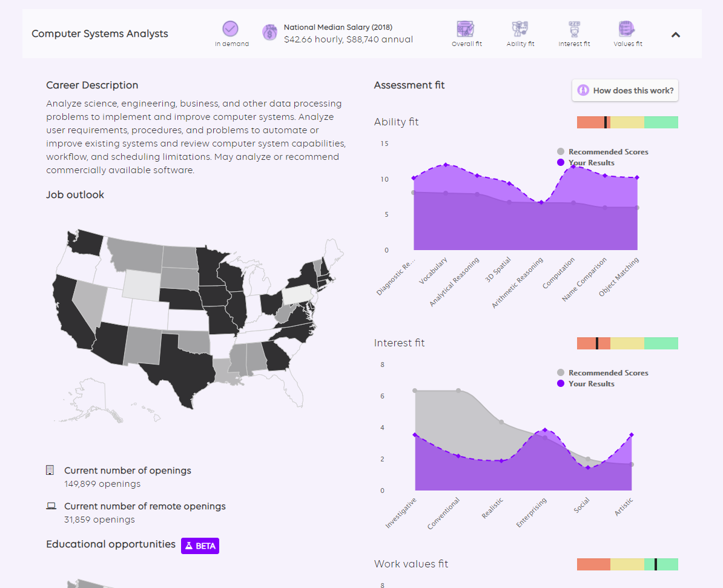Toggle Recommended Scores in Interest fit legend
Viewport: 723px width, 588px height.
(602, 373)
